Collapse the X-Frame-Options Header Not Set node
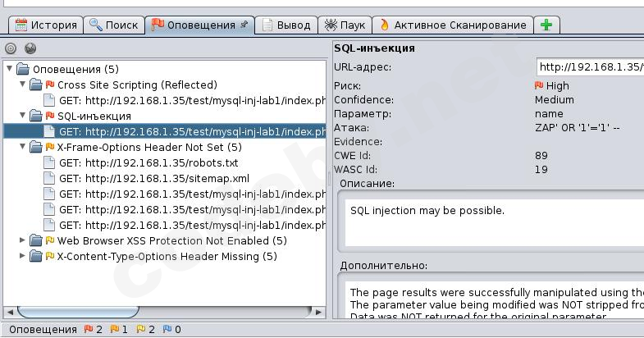Viewport: 644px width, 338px height. (23, 147)
